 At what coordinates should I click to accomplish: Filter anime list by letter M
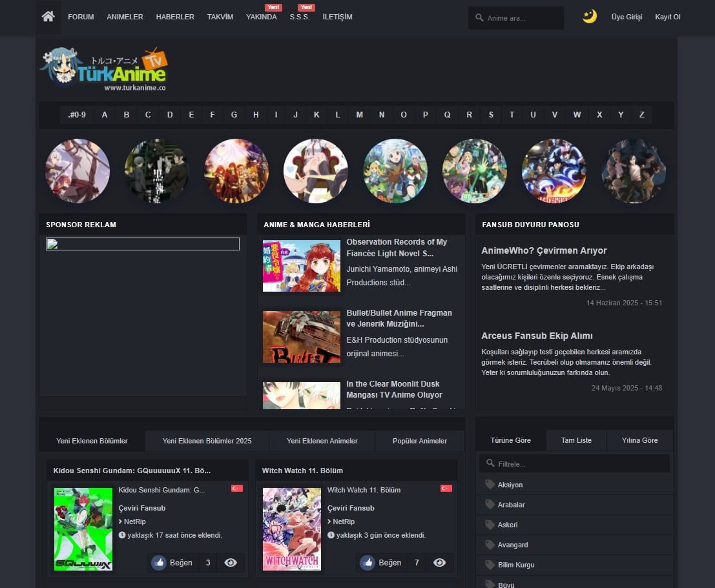359,115
